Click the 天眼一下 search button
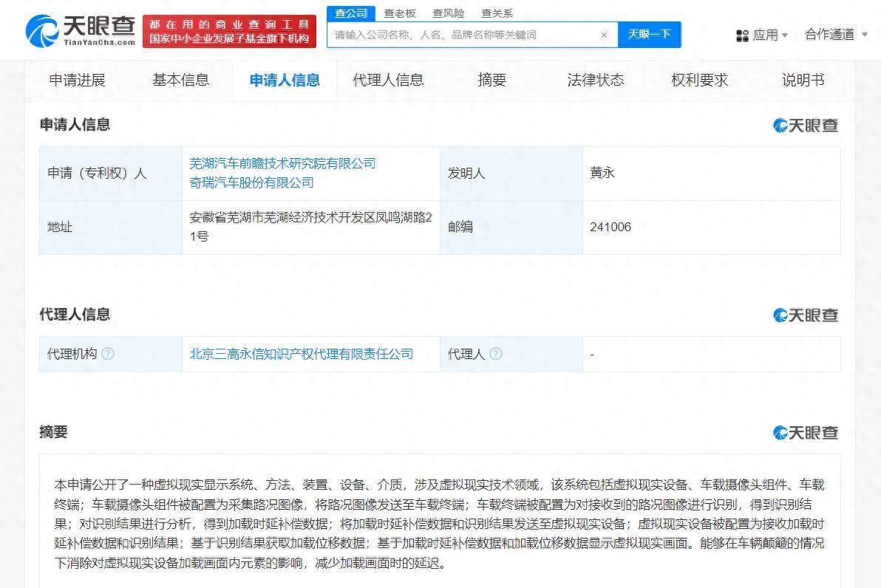 point(649,35)
